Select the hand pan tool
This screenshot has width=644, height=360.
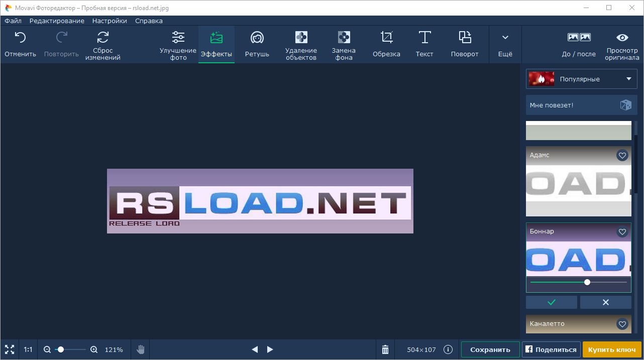[x=141, y=349]
